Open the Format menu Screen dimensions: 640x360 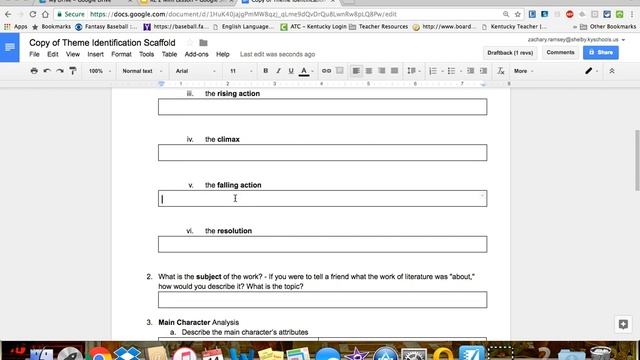click(x=121, y=54)
